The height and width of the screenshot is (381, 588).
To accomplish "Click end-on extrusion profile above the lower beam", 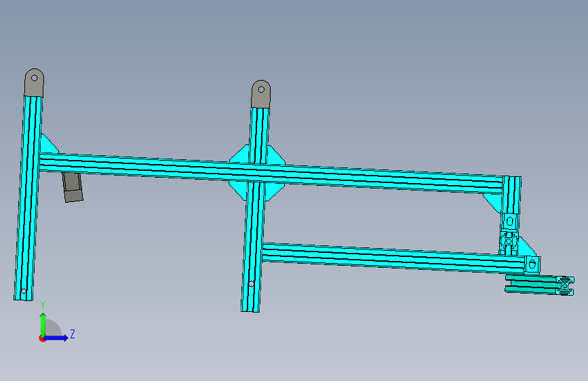I will click(x=509, y=242).
